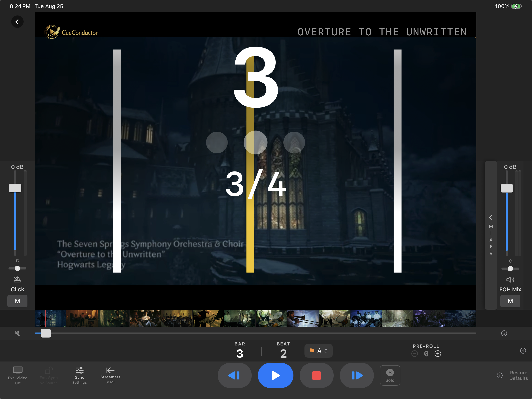
Task: Click the speaker icon above FOH Mix
Action: (x=510, y=280)
